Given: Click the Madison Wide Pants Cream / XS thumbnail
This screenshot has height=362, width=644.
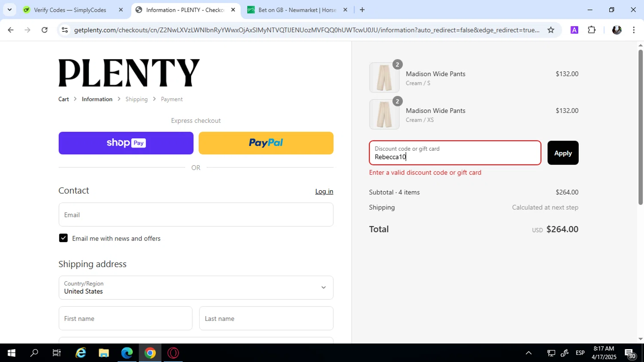Looking at the screenshot, I should pyautogui.click(x=384, y=115).
